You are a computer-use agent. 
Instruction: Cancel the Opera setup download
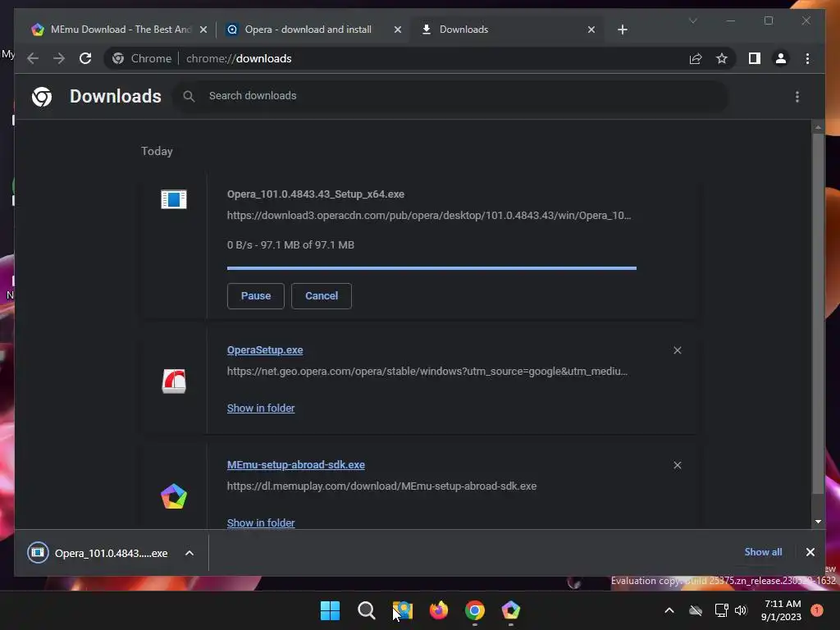(322, 295)
